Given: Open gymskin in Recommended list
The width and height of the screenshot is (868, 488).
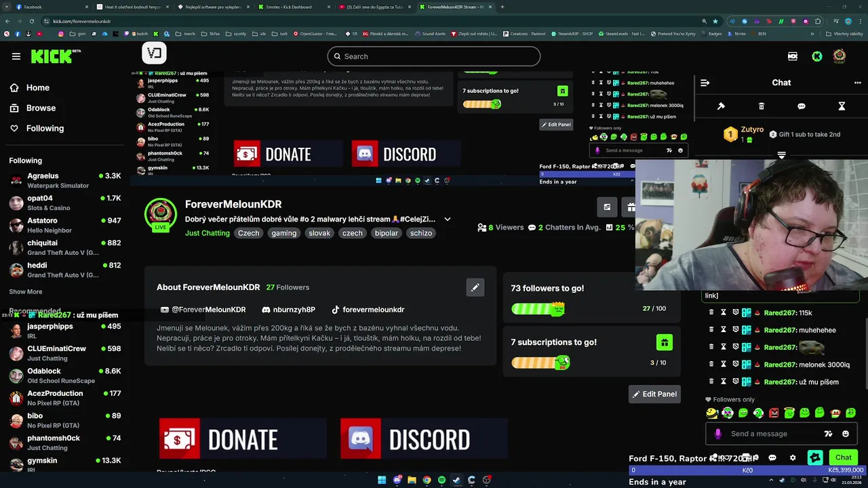Looking at the screenshot, I should pos(65,464).
